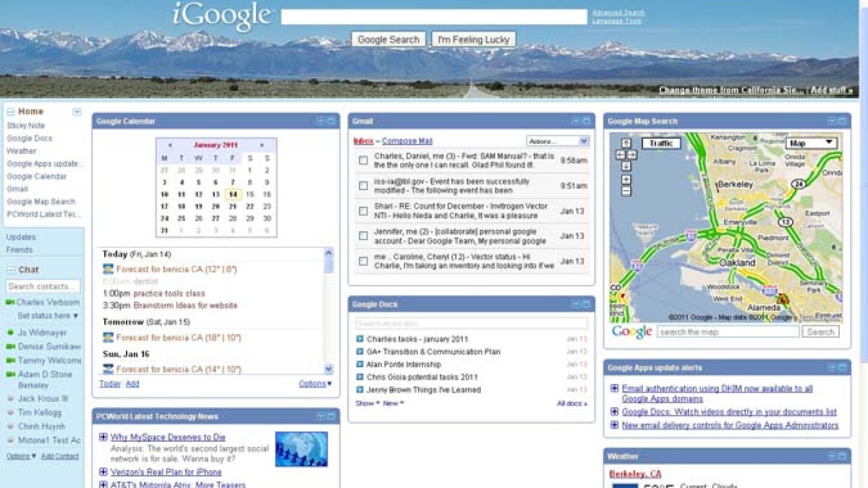Viewport: 868px width, 488px height.
Task: Open 'All docs »' link
Action: [572, 403]
